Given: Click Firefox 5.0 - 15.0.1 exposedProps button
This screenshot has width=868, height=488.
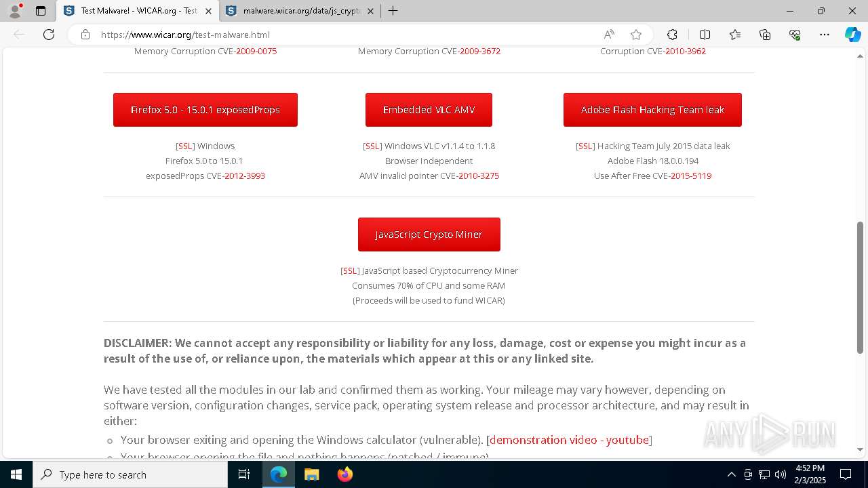Looking at the screenshot, I should point(205,110).
